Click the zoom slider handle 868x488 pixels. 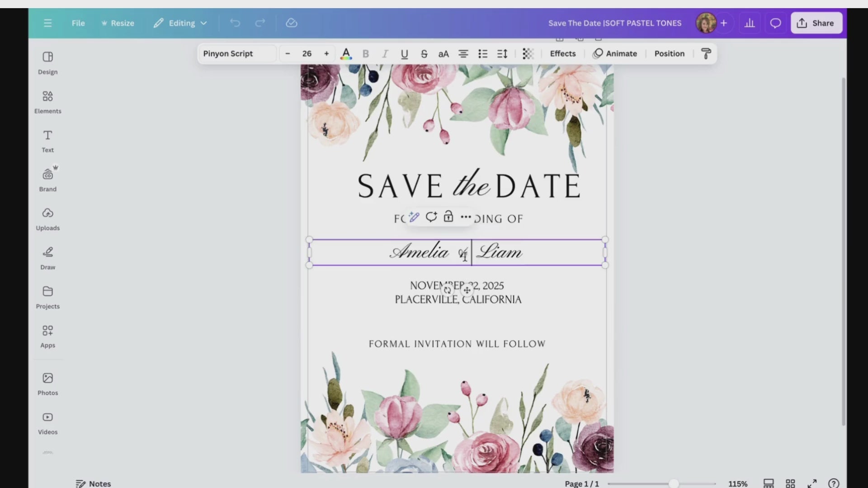(x=673, y=483)
